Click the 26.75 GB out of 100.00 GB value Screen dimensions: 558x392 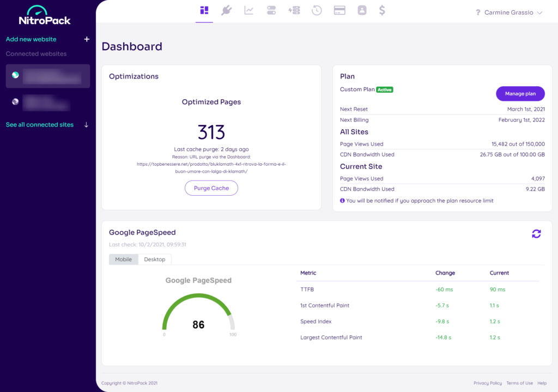tap(512, 154)
